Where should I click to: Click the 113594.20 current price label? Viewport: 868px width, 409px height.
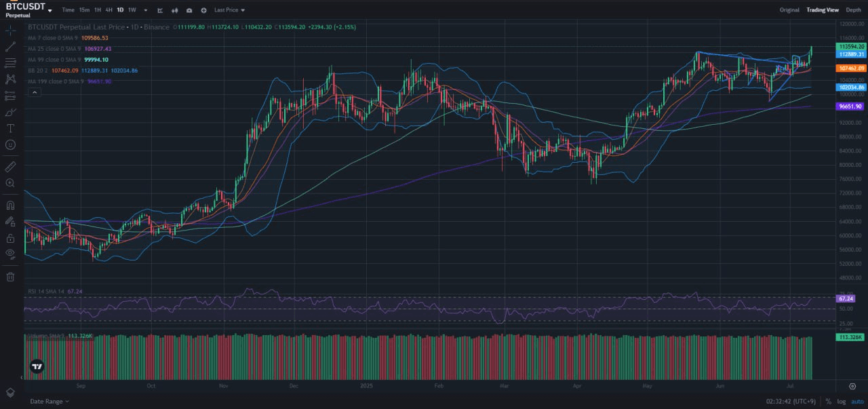pos(851,47)
